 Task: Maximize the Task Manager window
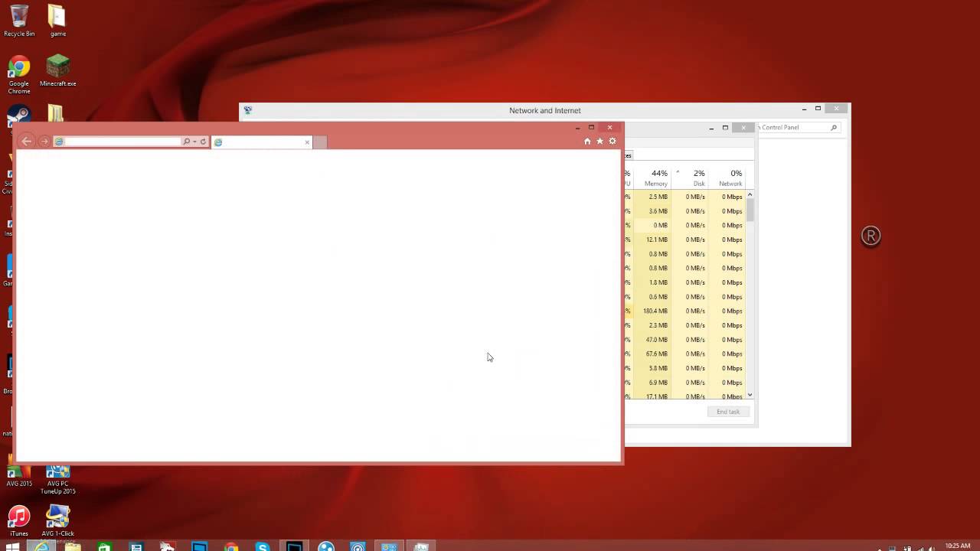coord(725,128)
